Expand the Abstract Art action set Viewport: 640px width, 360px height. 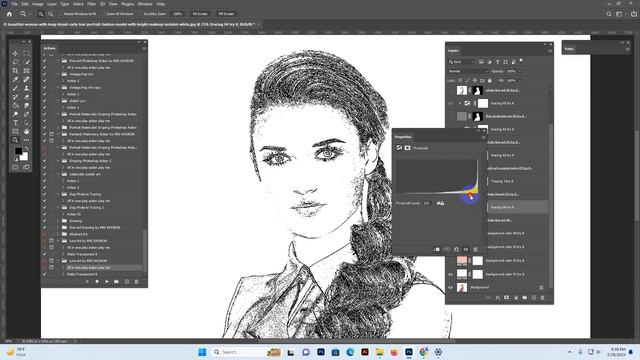58,234
